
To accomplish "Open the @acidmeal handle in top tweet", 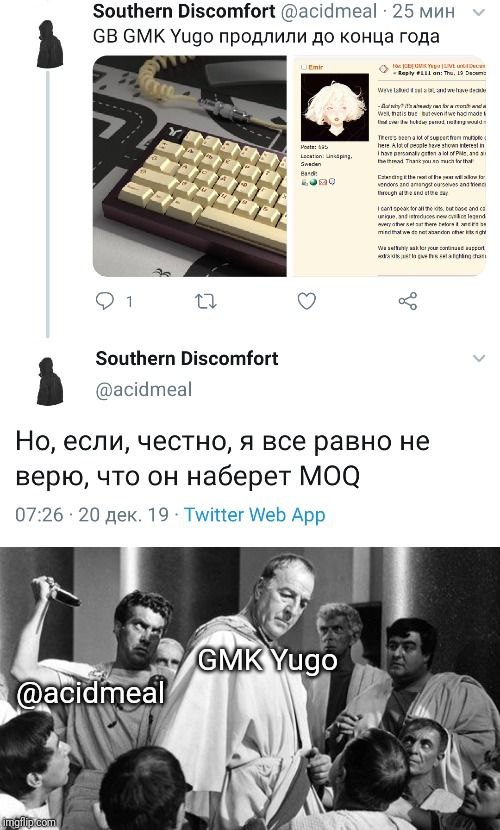I will click(329, 12).
